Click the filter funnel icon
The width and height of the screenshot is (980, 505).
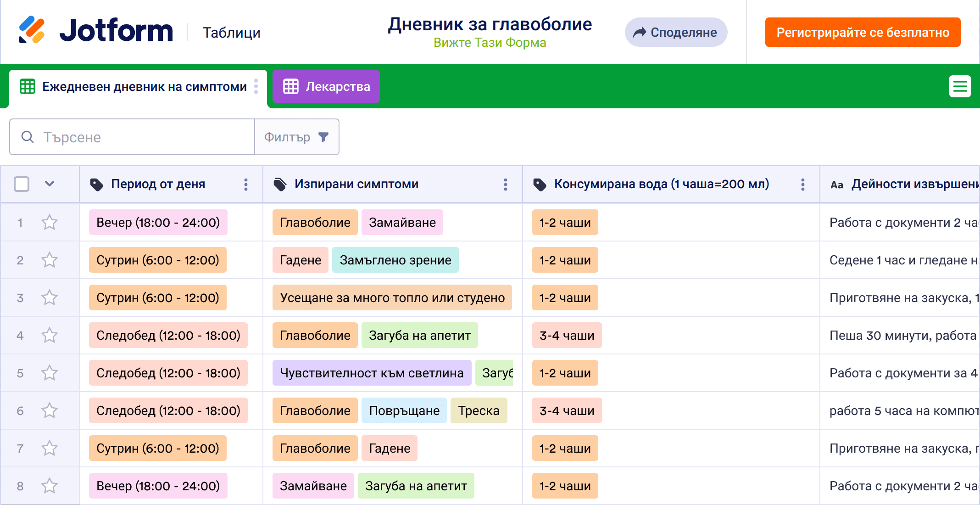[323, 137]
